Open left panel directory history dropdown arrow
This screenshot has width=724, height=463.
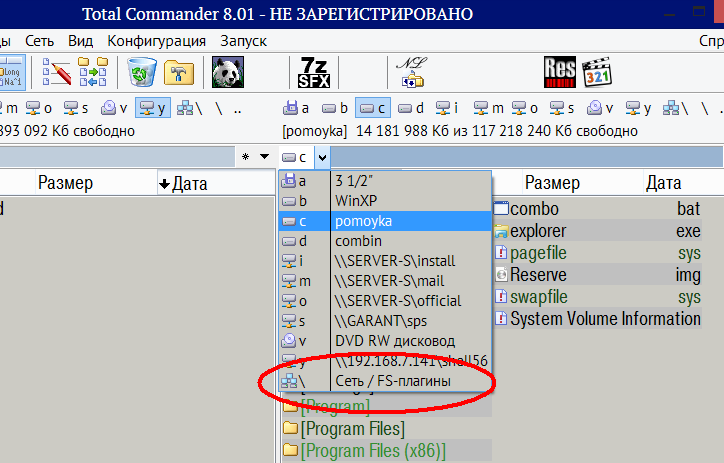tap(264, 157)
